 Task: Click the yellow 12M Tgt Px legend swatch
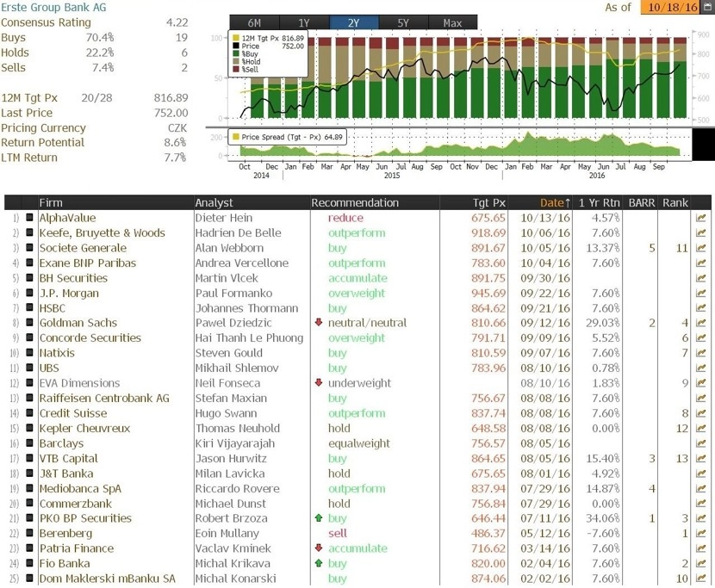[x=236, y=38]
